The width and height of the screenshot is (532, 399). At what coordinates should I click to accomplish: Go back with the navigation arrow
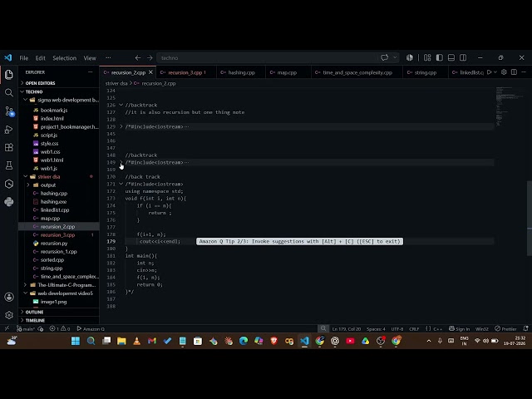(x=138, y=58)
